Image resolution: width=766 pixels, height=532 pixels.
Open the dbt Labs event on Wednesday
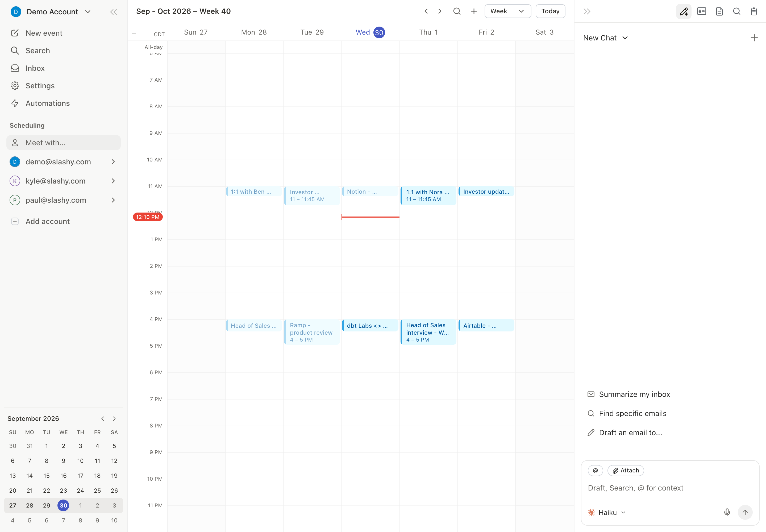click(370, 326)
